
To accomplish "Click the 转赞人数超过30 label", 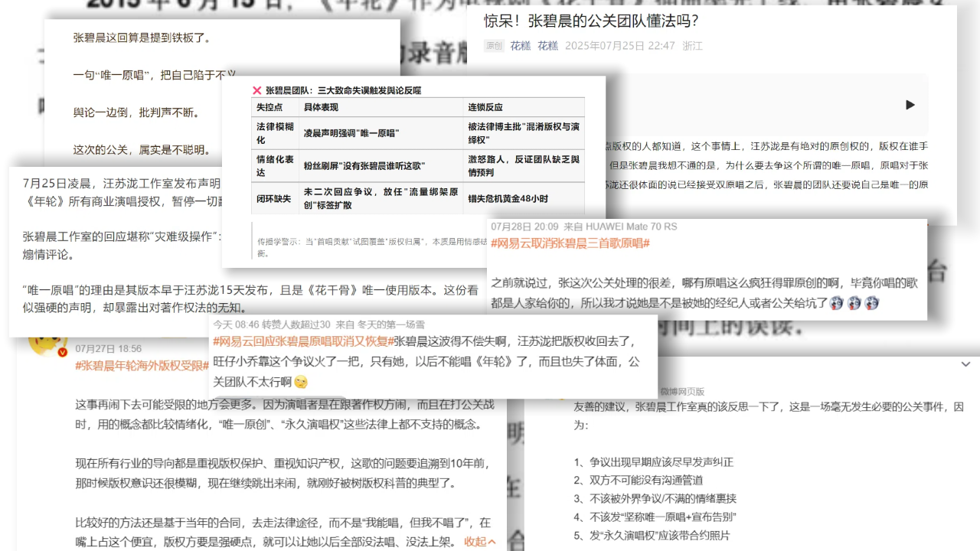I will click(x=296, y=324).
